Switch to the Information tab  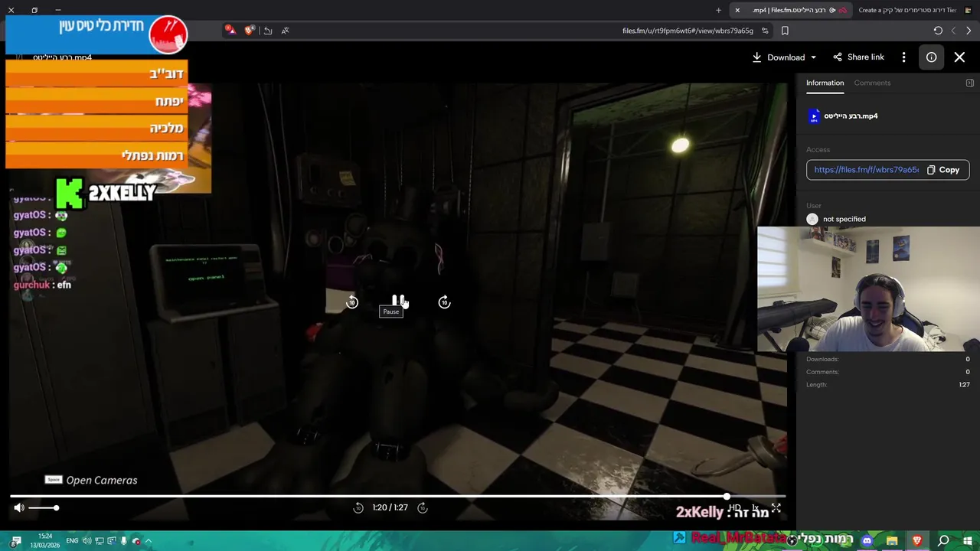coord(825,83)
